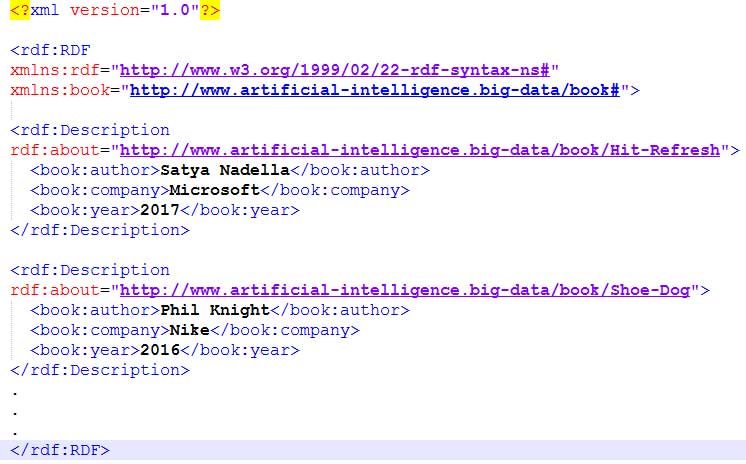This screenshot has height=464, width=746.
Task: Click the opening <book:author> tag before Satya Nadella
Action: click(x=95, y=170)
